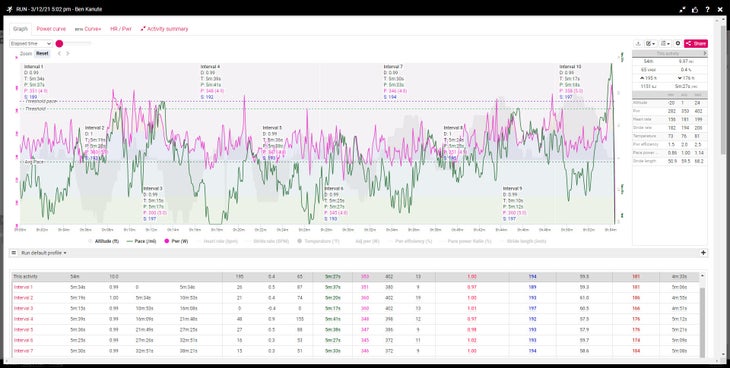Open the edit pencil dropdown button
Image resolution: width=730 pixels, height=368 pixels.
tap(650, 43)
